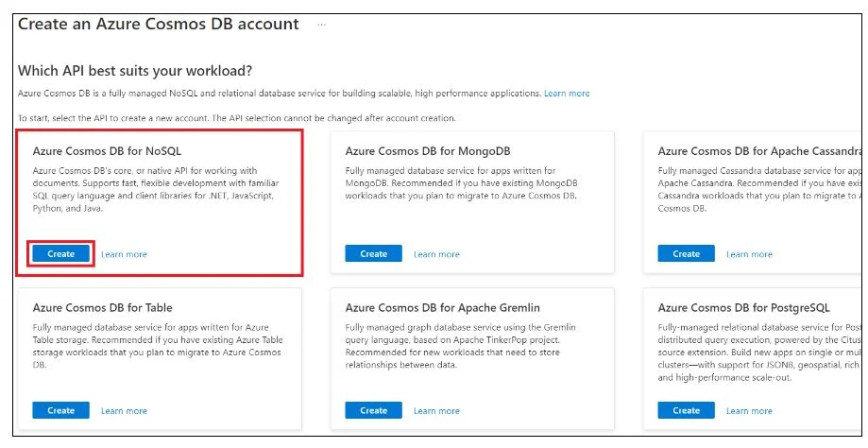Click Create for Azure Cosmos DB for NoSQL
The width and height of the screenshot is (868, 448).
pyautogui.click(x=60, y=253)
